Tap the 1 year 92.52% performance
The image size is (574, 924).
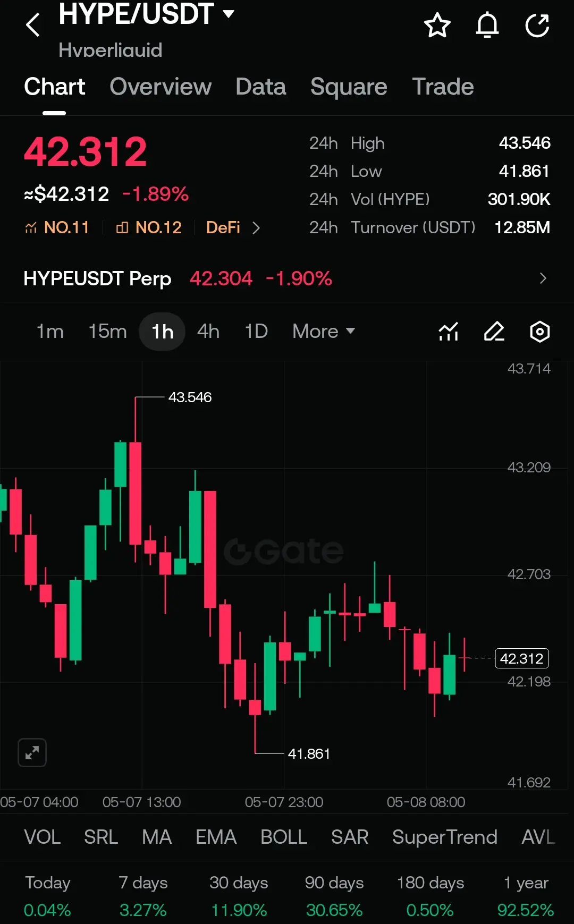tap(526, 896)
